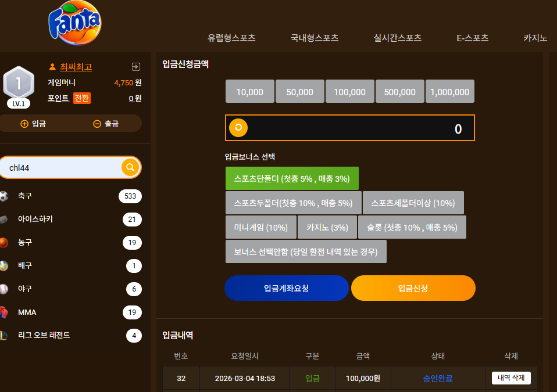
Task: Click the Fanta logo
Action: pos(75,23)
